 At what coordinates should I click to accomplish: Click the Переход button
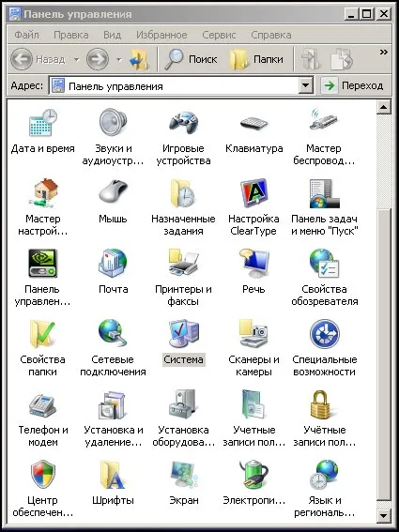tap(353, 85)
